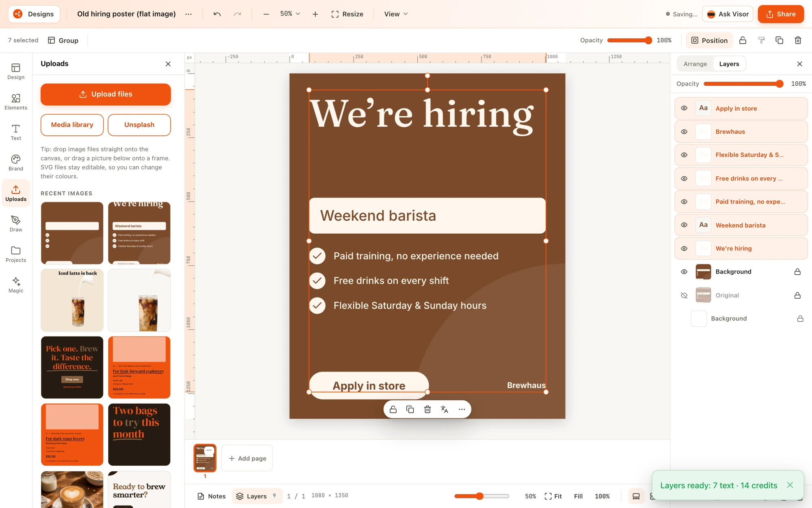Click the trash icon in top toolbar
Viewport: 812px width, 508px height.
798,40
